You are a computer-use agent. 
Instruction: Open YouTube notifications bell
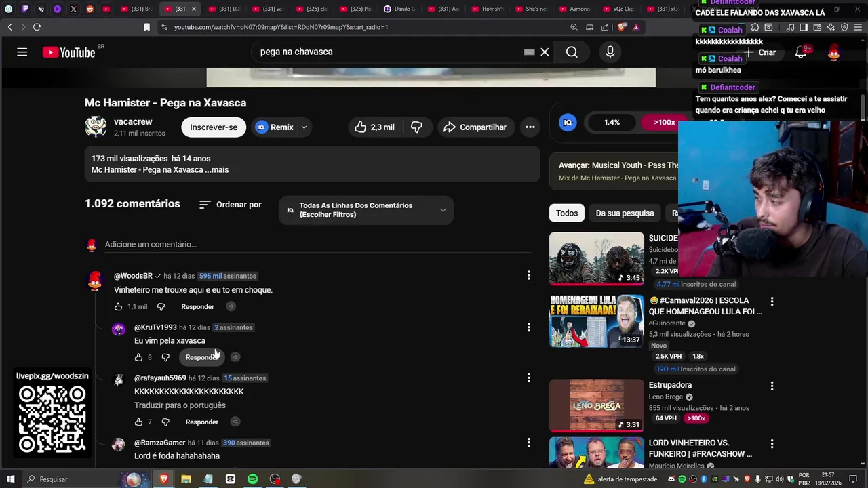(801, 52)
